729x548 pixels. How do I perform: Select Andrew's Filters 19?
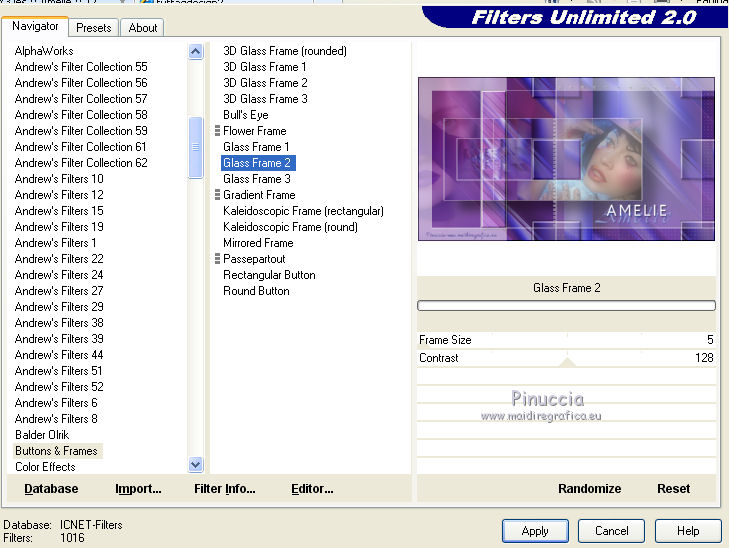(59, 227)
